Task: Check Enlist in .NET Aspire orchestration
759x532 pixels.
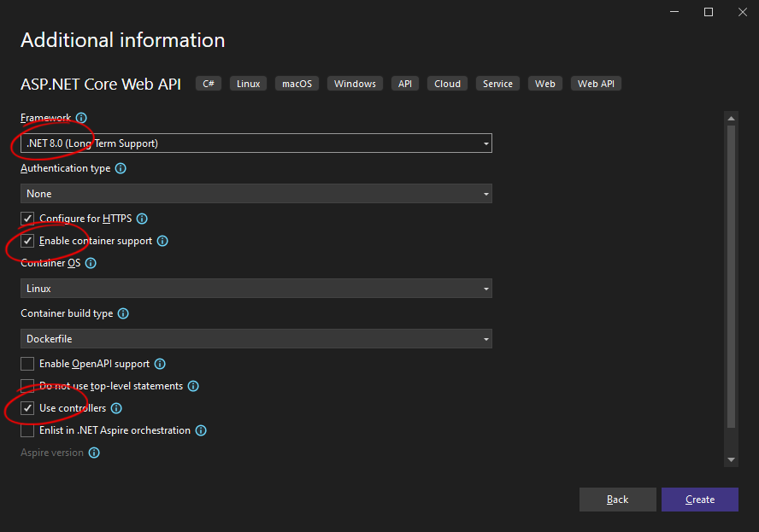Action: point(27,430)
